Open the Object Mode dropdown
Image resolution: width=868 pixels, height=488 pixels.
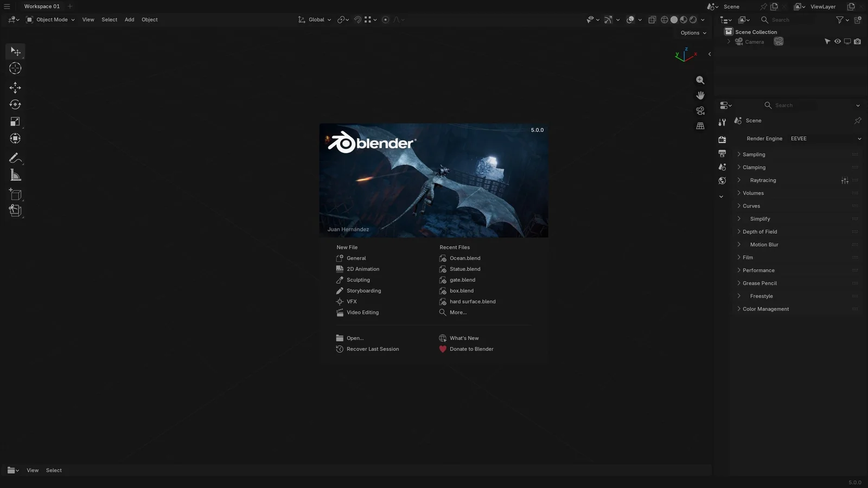[x=51, y=20]
